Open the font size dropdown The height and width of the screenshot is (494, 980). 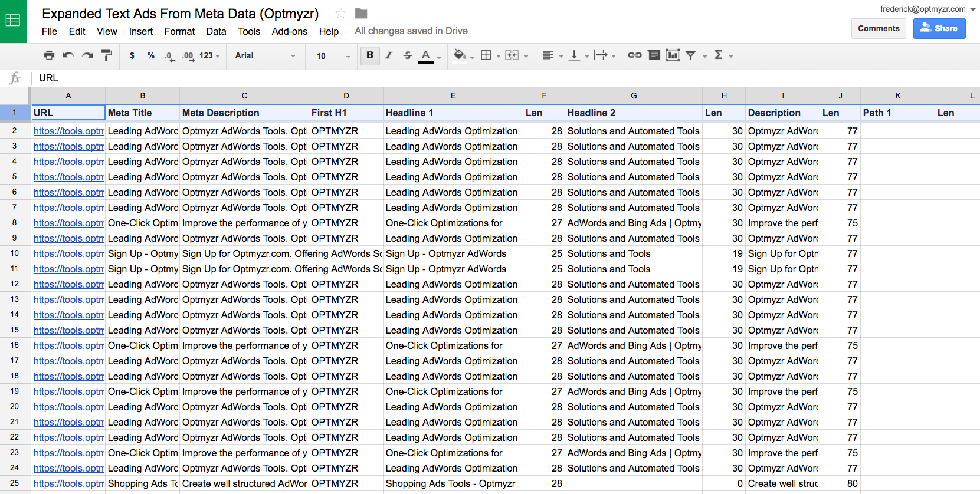tap(333, 56)
